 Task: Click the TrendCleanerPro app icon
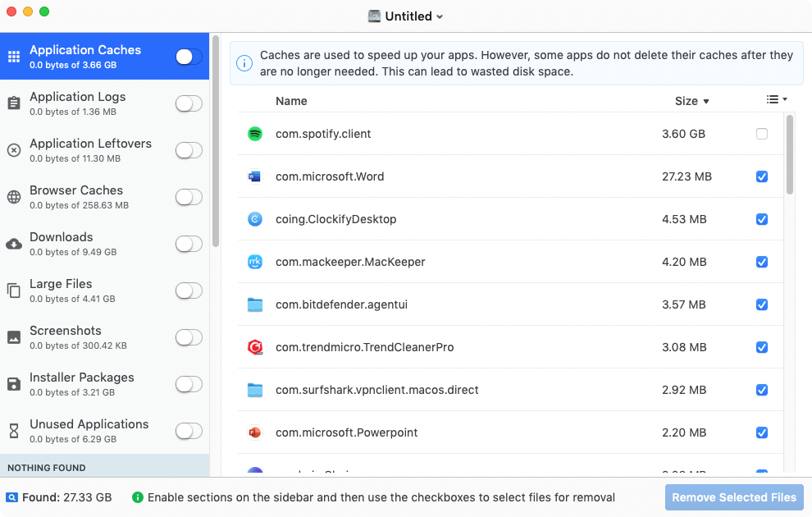tap(255, 347)
